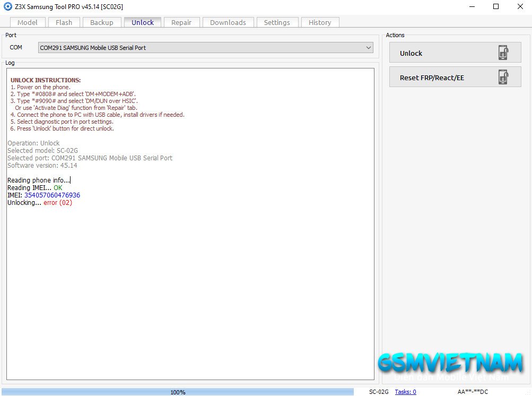Click the IMEI number 354057060476936
Viewport: 532px width, 396px height.
[x=53, y=195]
